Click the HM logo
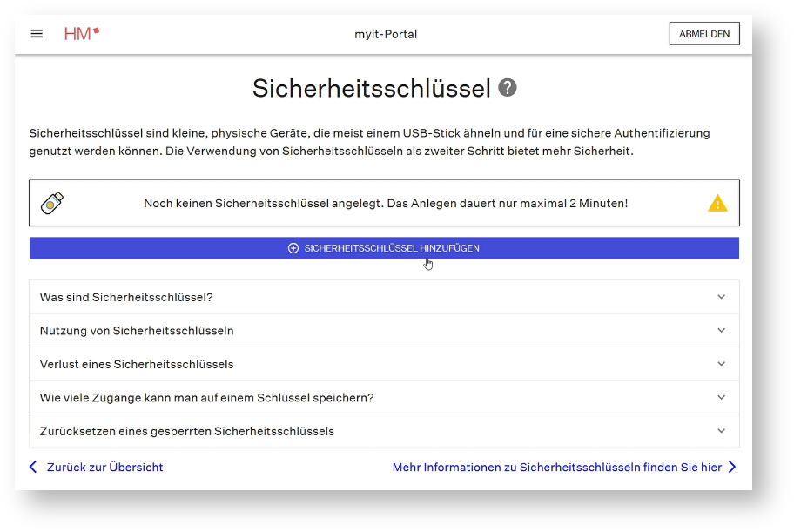The image size is (794, 532). coord(82,34)
